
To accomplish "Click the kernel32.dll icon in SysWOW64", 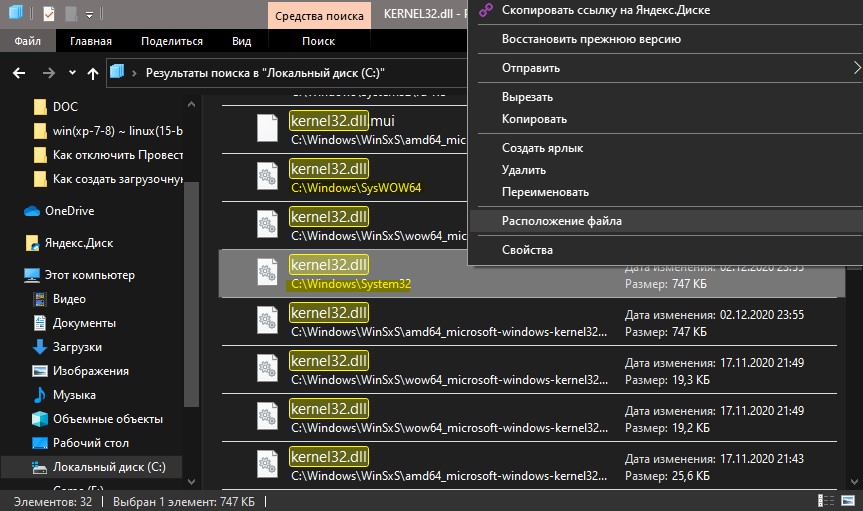I will [x=267, y=176].
